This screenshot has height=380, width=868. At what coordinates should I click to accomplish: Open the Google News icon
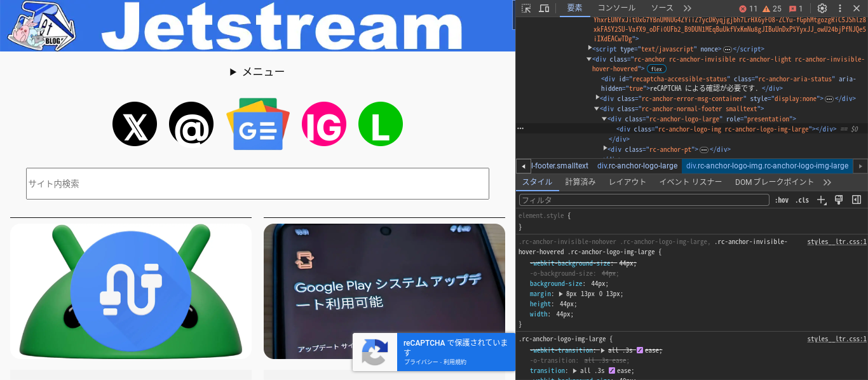(258, 124)
